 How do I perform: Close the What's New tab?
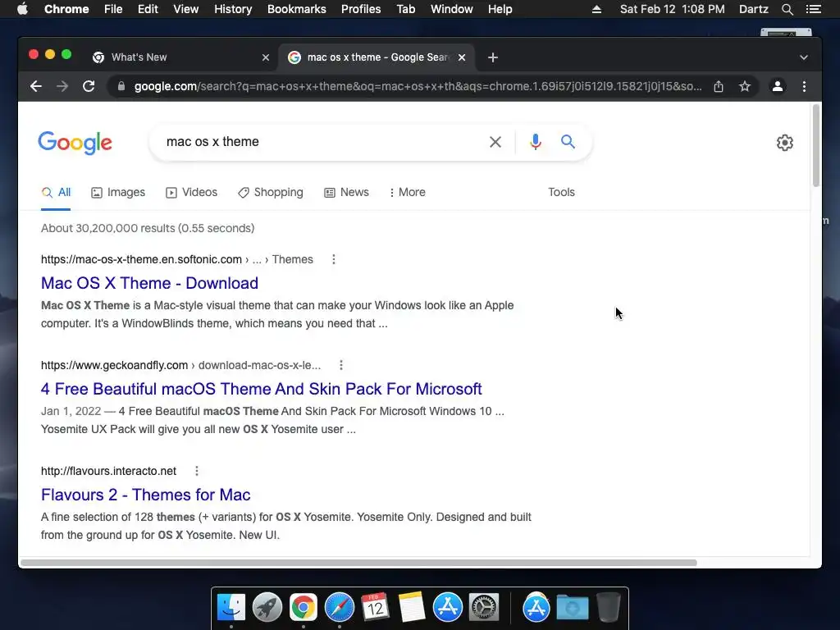click(265, 57)
